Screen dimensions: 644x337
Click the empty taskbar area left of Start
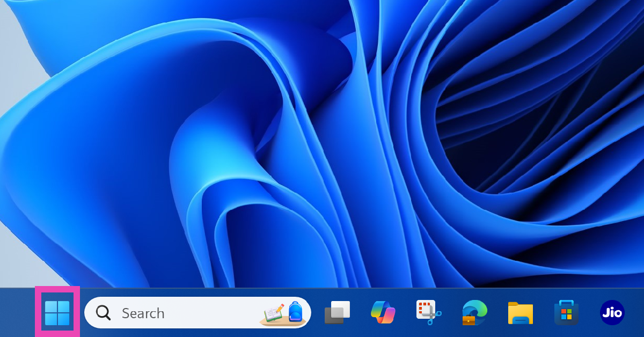(17, 313)
